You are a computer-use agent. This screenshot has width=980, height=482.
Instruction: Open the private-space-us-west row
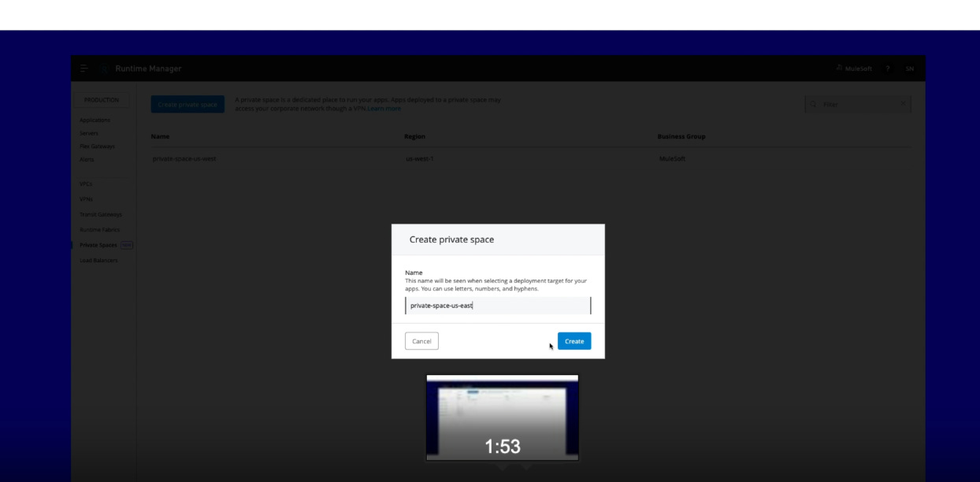532,159
